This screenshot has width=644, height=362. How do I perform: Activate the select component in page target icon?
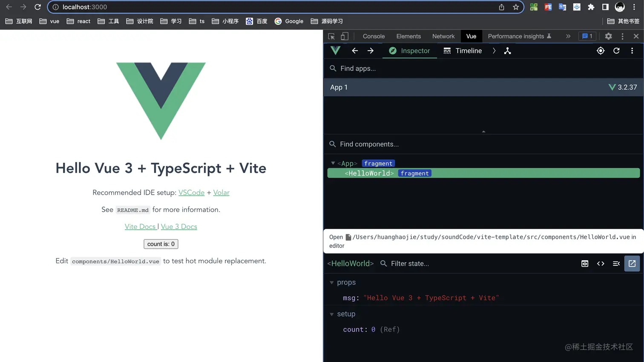tap(601, 51)
